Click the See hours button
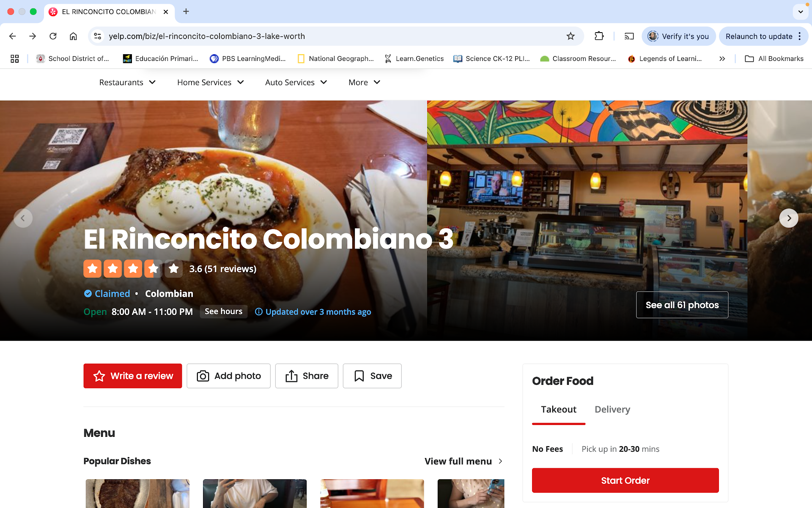Viewport: 812px width, 508px height. (223, 311)
